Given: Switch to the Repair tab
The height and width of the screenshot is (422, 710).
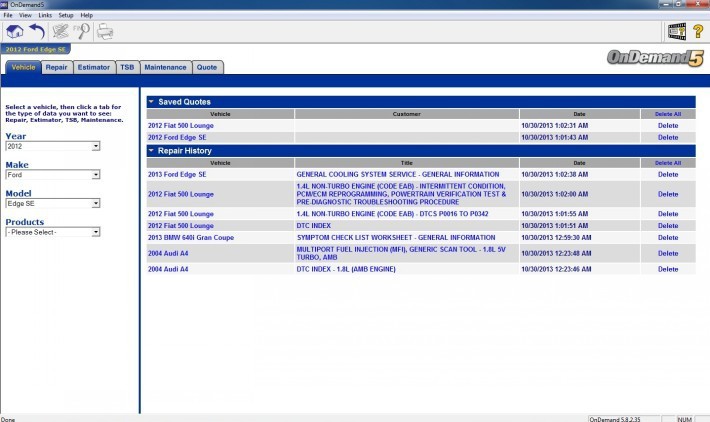Looking at the screenshot, I should click(x=56, y=67).
